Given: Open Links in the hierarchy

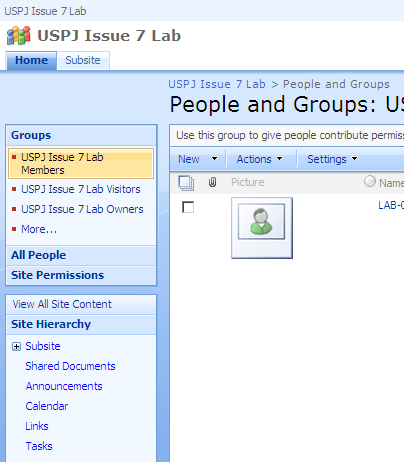Looking at the screenshot, I should click(x=37, y=426).
